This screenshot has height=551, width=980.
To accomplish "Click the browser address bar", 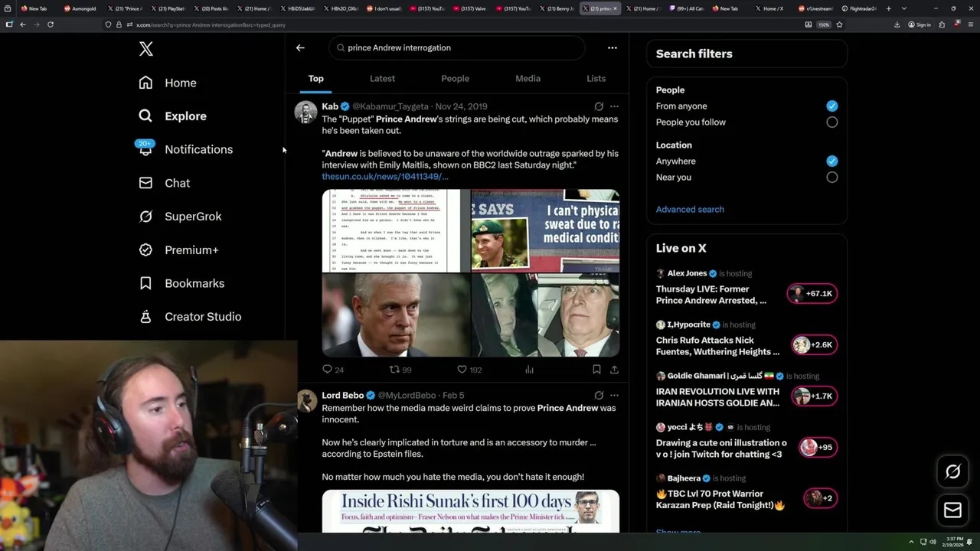I will pyautogui.click(x=463, y=24).
